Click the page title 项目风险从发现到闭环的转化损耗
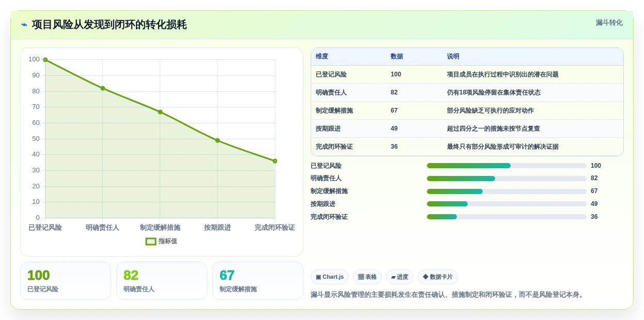 coord(109,25)
